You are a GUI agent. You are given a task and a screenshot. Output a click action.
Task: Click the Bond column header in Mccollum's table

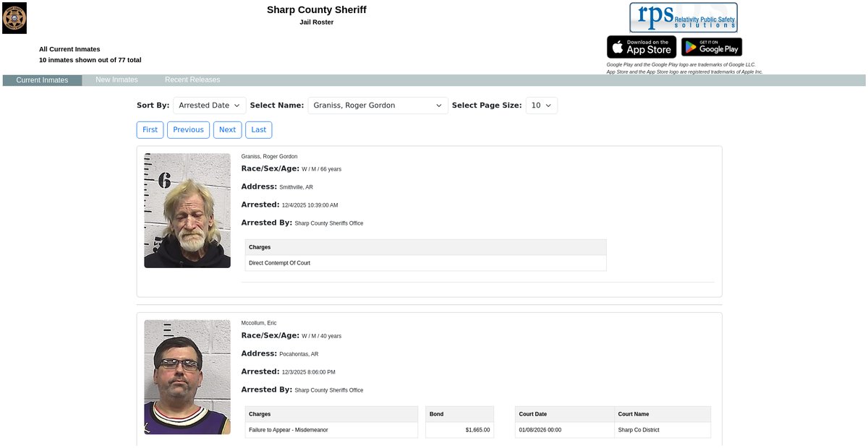(x=459, y=414)
